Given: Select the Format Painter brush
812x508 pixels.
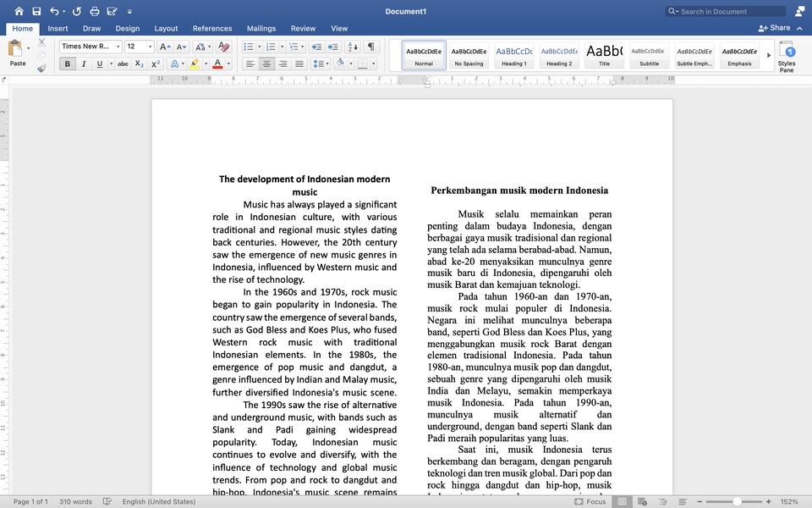Looking at the screenshot, I should (42, 68).
